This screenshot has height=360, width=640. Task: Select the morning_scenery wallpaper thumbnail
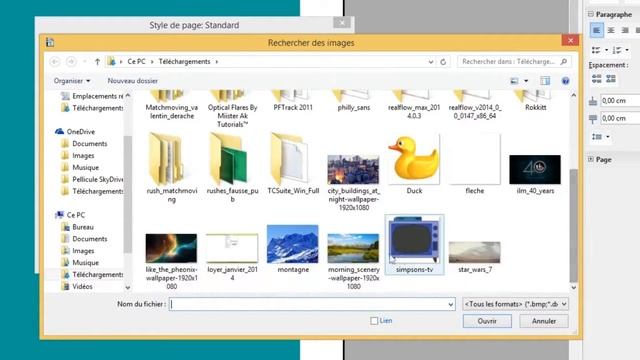coord(353,248)
